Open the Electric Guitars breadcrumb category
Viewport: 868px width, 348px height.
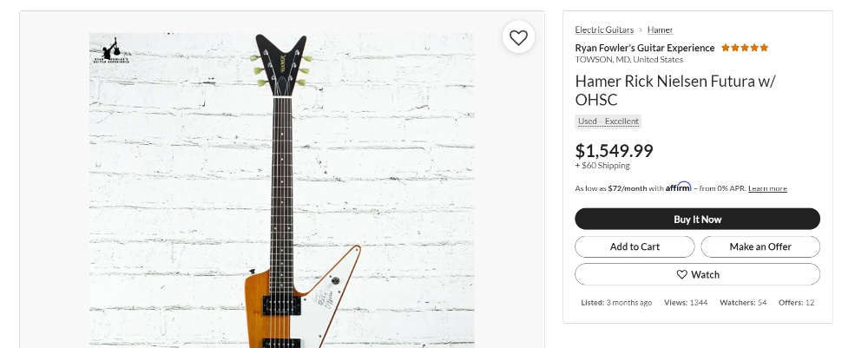tap(604, 30)
